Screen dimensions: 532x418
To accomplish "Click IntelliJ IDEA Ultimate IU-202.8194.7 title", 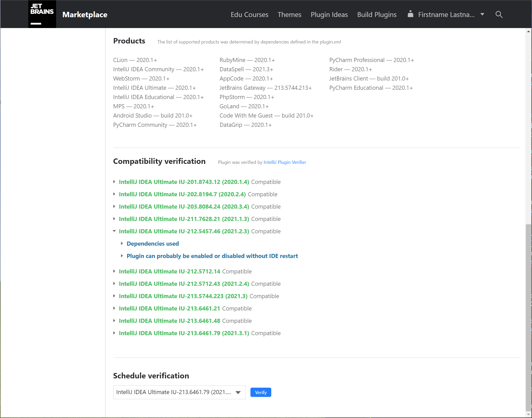I will click(x=182, y=194).
